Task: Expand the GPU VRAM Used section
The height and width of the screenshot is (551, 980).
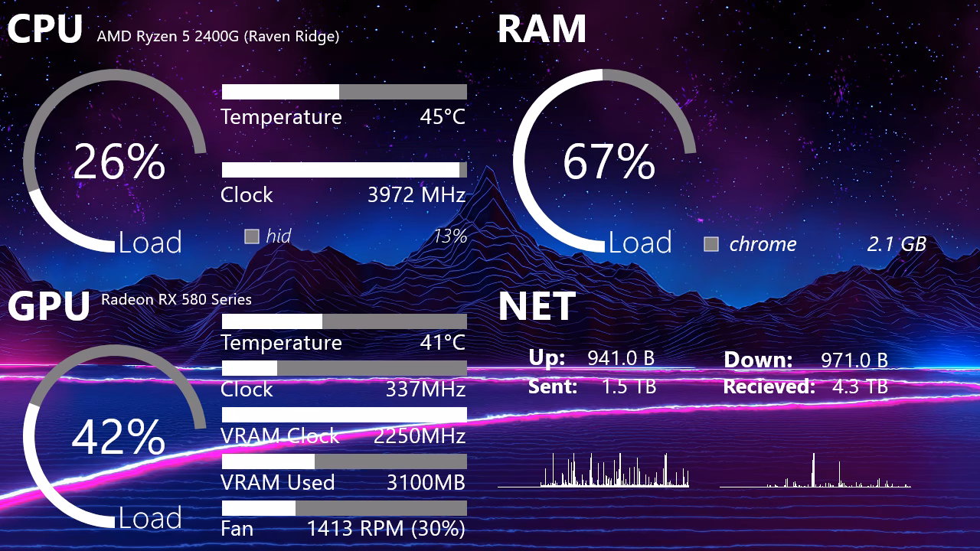Action: tap(345, 482)
